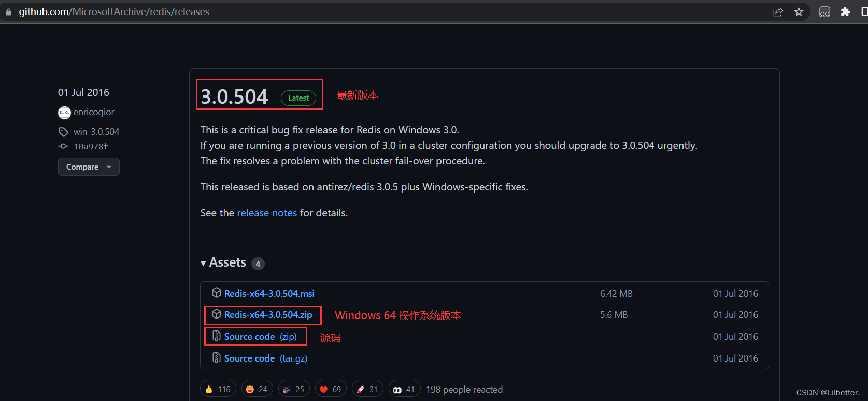Click the github.com address bar URL

114,11
